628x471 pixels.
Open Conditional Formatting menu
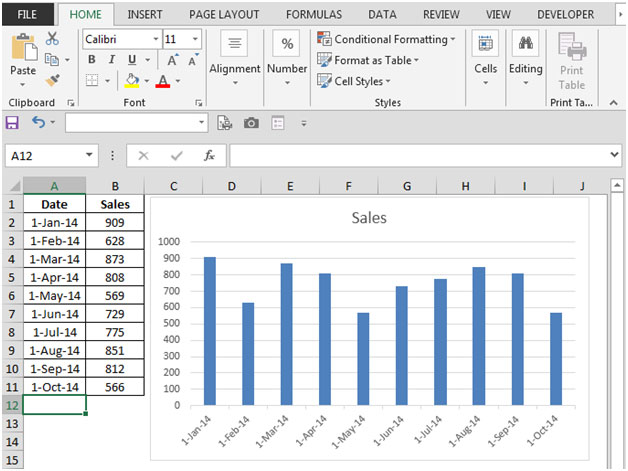(386, 39)
